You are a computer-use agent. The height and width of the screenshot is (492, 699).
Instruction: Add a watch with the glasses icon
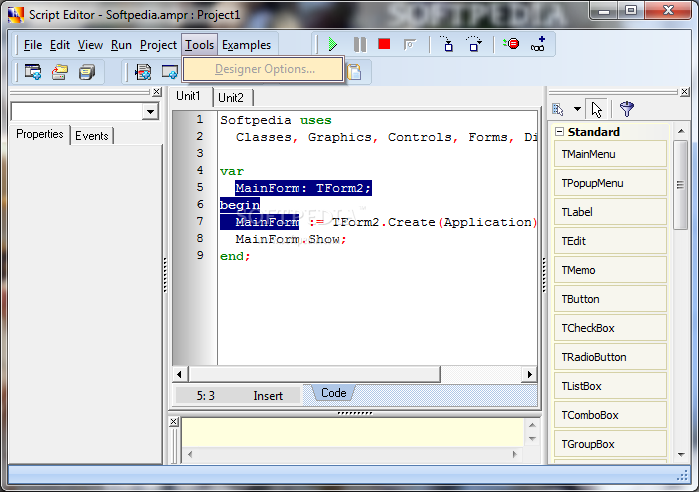tap(538, 44)
